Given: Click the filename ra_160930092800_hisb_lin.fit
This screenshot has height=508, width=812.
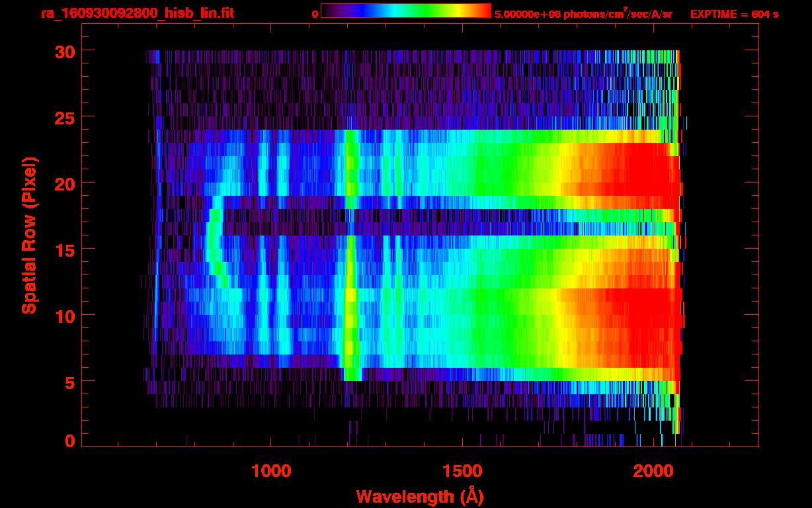Looking at the screenshot, I should click(137, 13).
